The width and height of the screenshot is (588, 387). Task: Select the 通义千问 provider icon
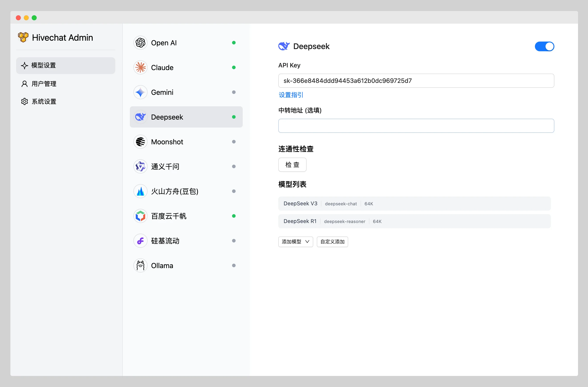point(140,166)
